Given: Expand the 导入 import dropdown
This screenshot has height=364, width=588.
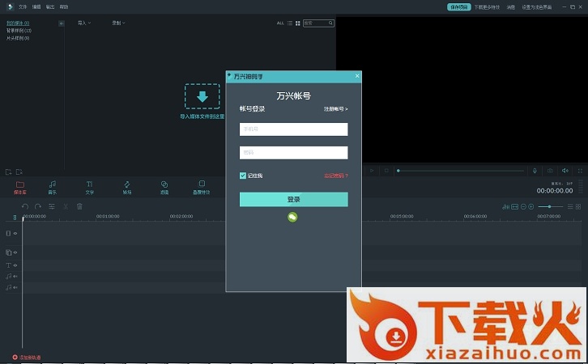Looking at the screenshot, I should pos(83,23).
